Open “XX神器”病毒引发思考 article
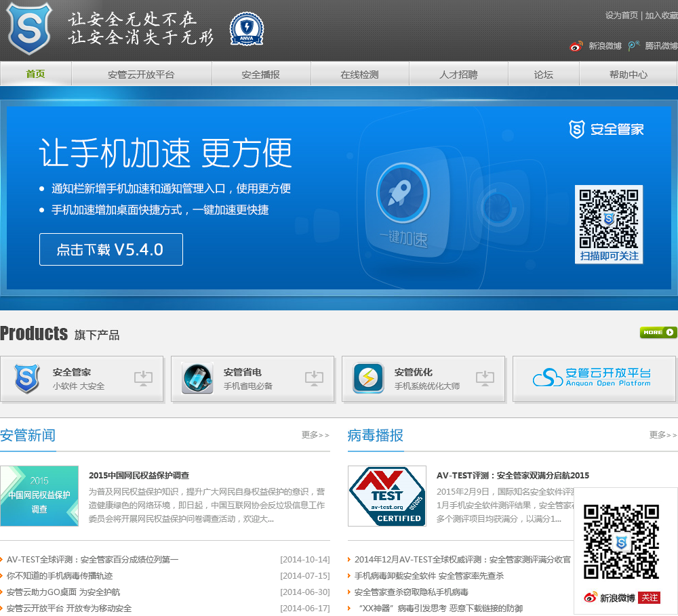The width and height of the screenshot is (678, 616). [441, 609]
